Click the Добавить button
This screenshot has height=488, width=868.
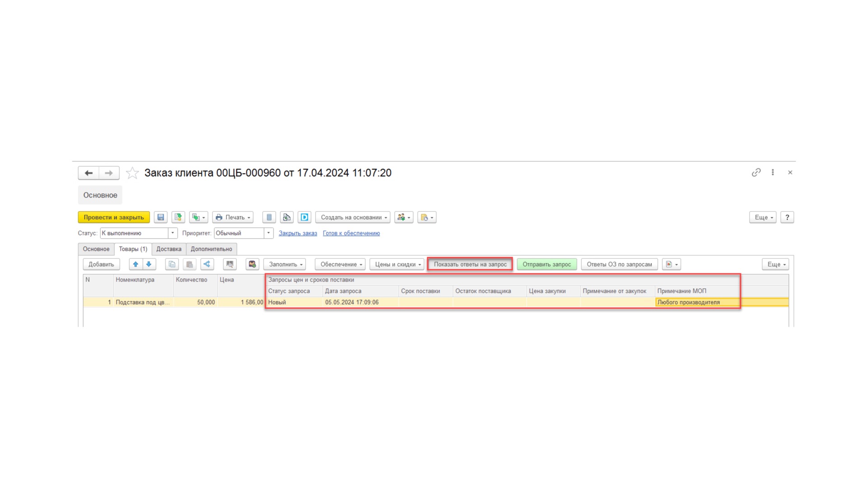101,264
